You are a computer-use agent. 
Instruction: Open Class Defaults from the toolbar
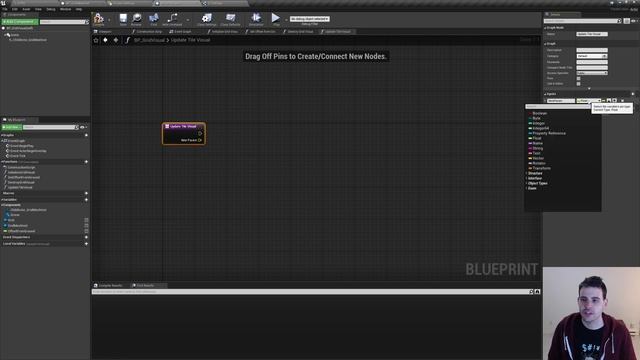[x=230, y=19]
